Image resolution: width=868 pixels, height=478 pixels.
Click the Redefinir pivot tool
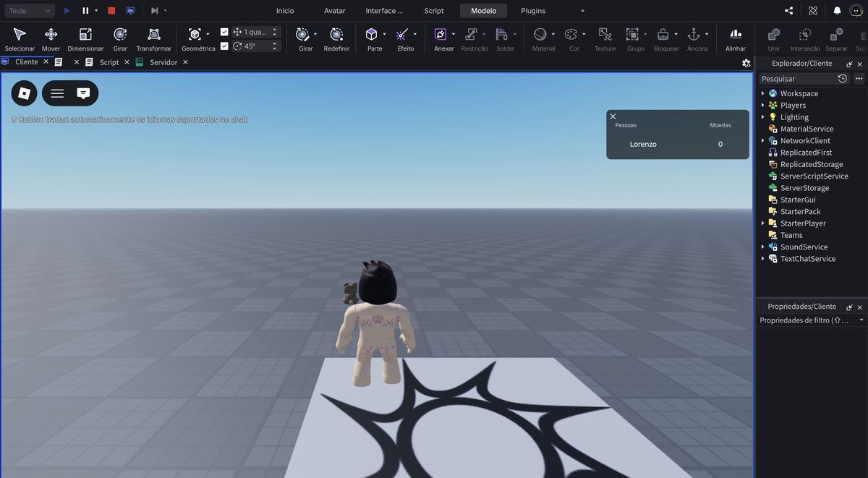coord(336,39)
